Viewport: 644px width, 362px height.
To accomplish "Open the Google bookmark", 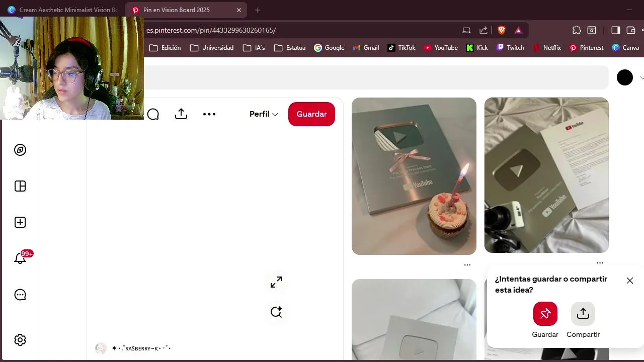I will coord(329,48).
